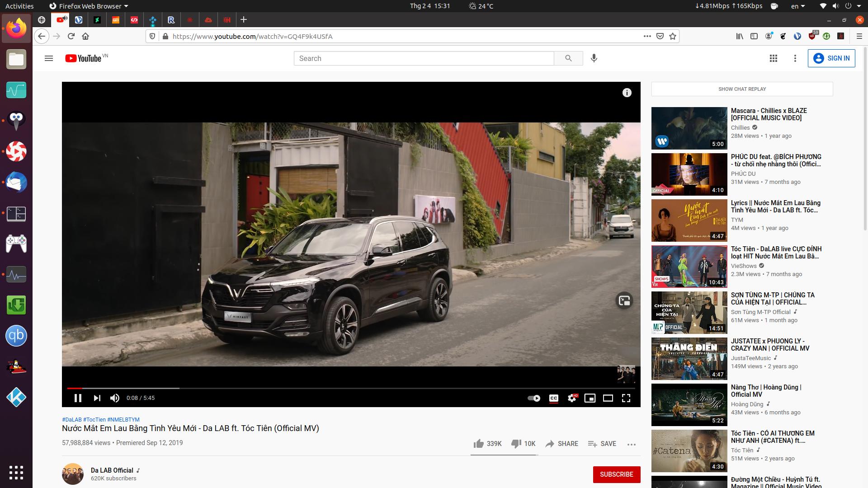Switch to the blue R logo tab
Image resolution: width=868 pixels, height=488 pixels.
coord(171,20)
